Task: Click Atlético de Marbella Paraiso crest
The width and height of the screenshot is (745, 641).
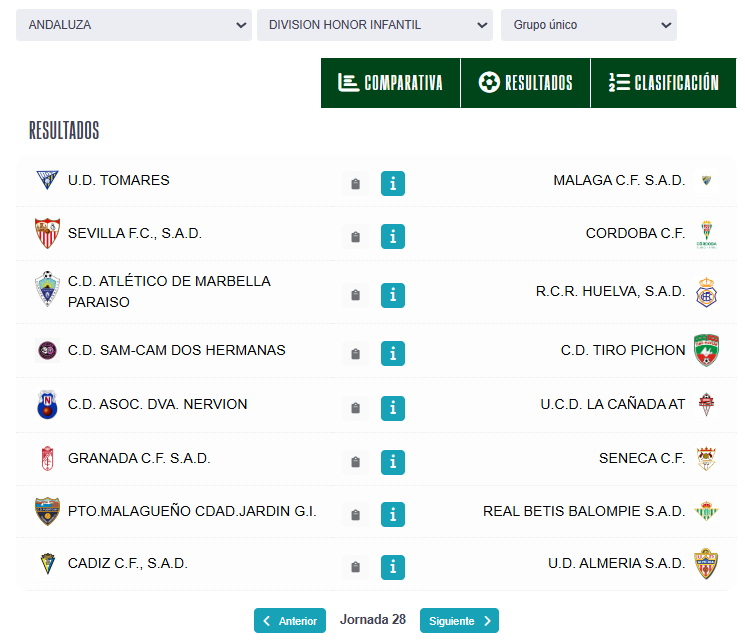Action: (48, 289)
